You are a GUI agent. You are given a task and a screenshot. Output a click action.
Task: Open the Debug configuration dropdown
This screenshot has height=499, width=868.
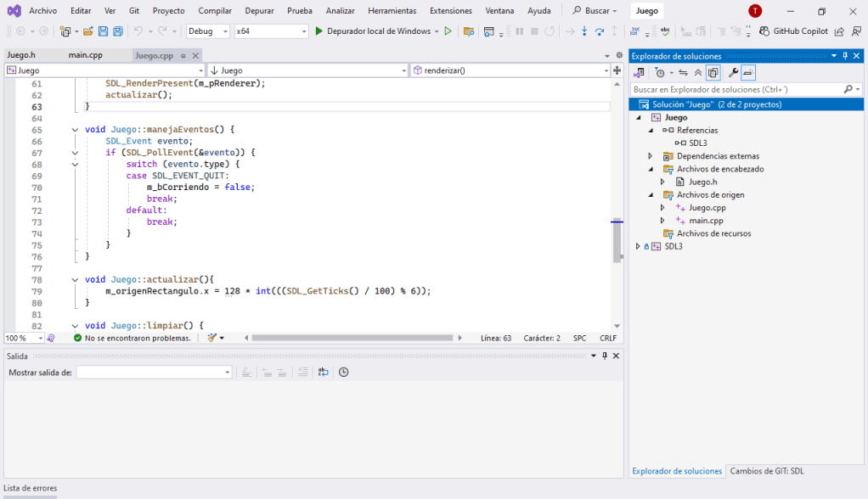pyautogui.click(x=225, y=31)
